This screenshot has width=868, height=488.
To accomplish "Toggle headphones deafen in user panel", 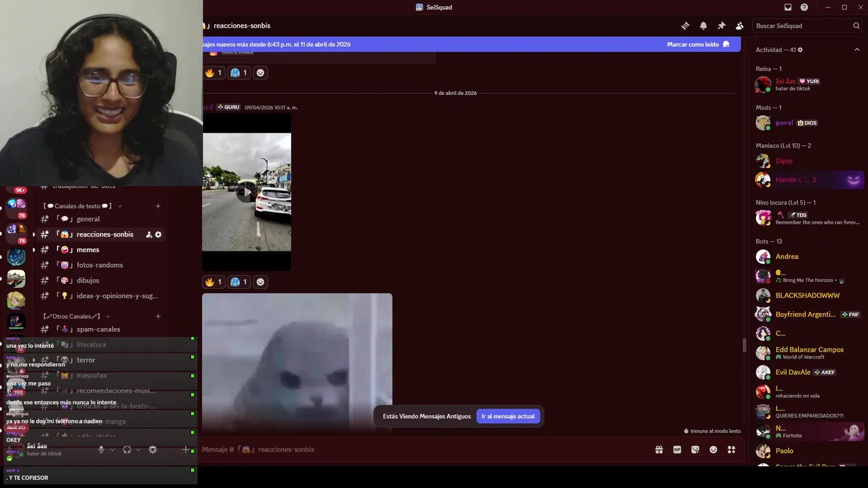I will tap(127, 449).
